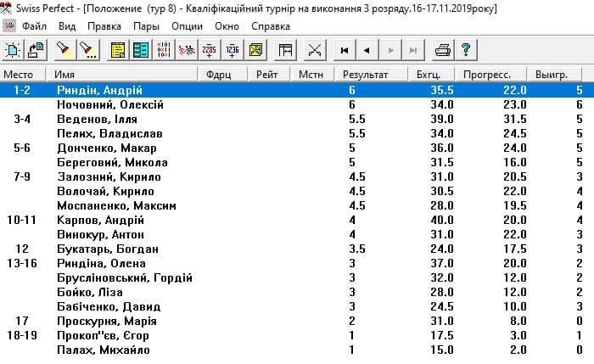Open the Файл menu
This screenshot has width=594, height=364.
35,26
